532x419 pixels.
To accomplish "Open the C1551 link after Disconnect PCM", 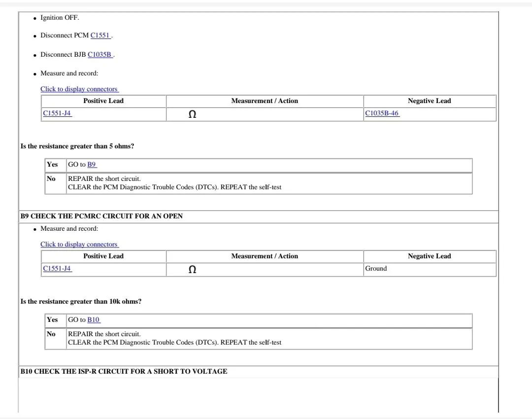I will (101, 35).
